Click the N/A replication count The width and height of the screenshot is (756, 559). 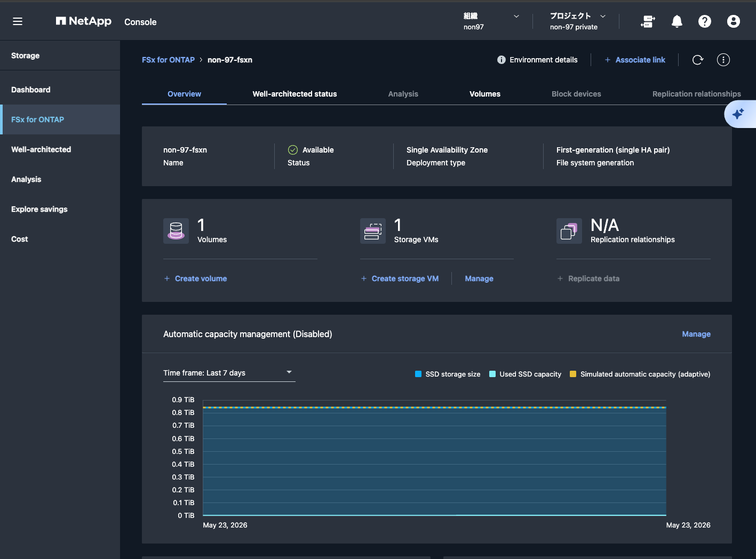click(x=604, y=225)
